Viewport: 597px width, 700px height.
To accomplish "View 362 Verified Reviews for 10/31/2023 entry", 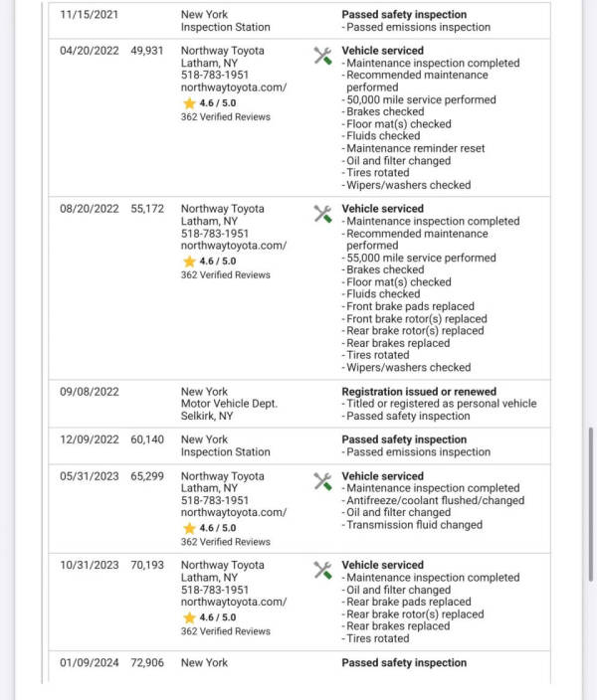I will point(225,631).
